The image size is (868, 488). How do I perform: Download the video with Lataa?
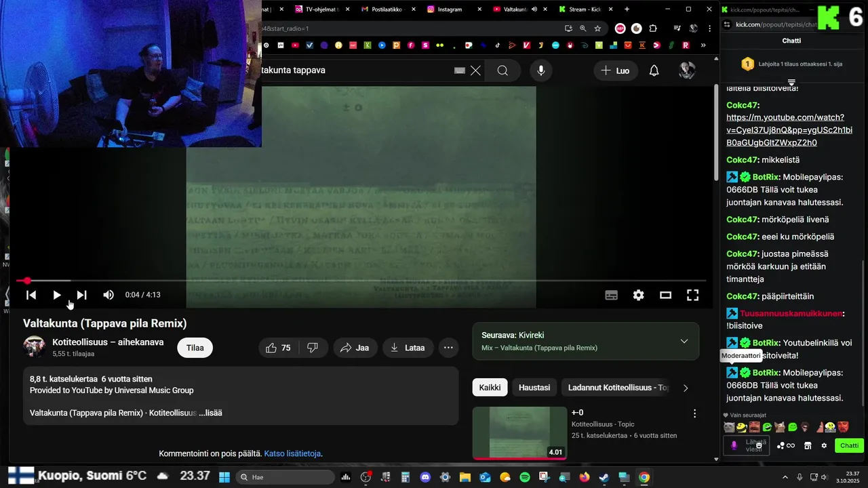pos(408,348)
